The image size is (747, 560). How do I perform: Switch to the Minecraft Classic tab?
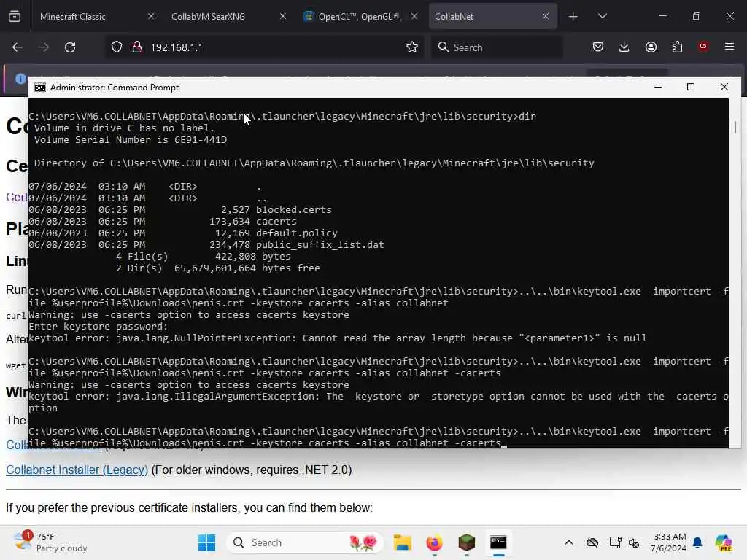72,17
